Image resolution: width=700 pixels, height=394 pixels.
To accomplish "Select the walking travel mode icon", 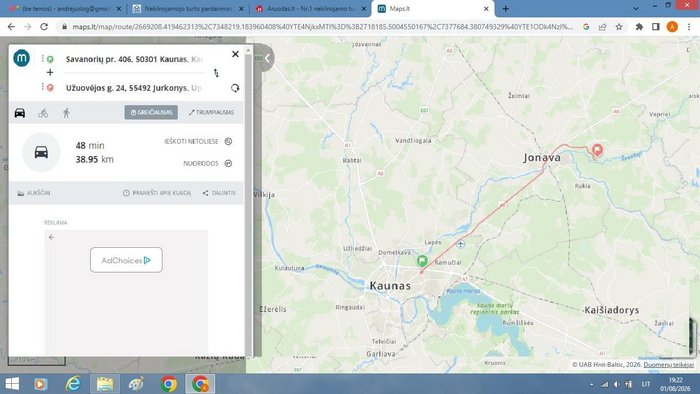I will click(x=67, y=113).
